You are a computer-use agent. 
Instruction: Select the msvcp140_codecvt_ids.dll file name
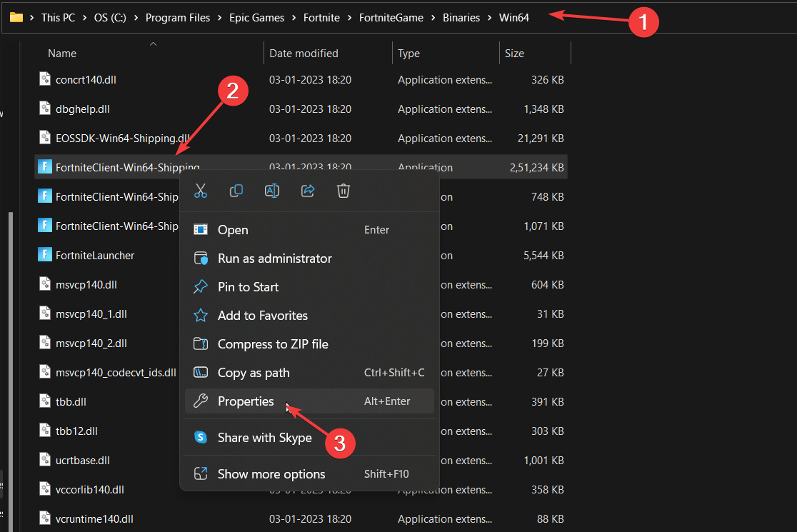[x=116, y=373]
